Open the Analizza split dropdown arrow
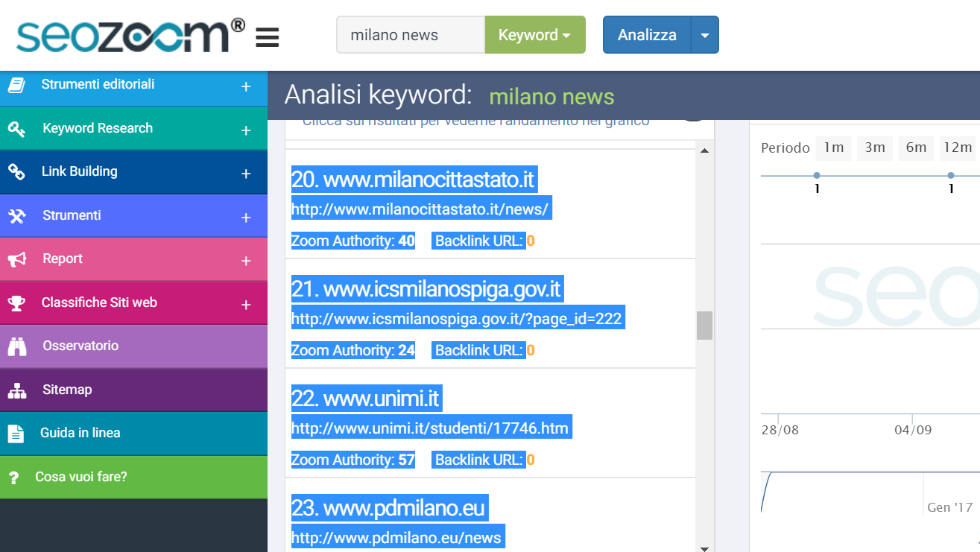Screen dimensions: 980x552 click(x=705, y=35)
